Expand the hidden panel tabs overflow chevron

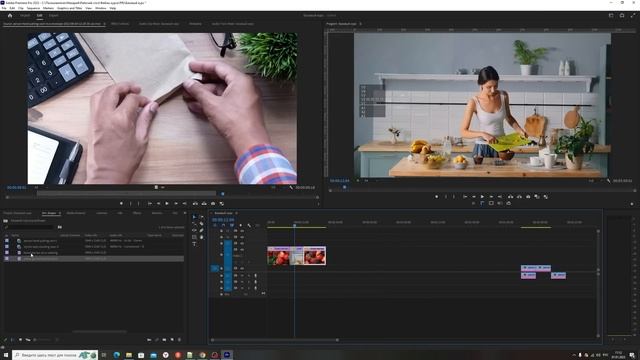185,213
